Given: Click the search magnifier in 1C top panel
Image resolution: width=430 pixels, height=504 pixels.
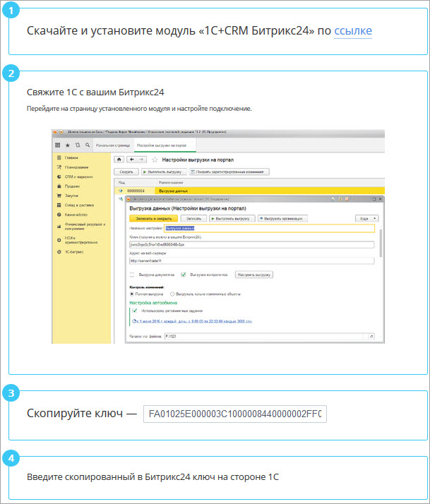Looking at the screenshot, I should click(x=88, y=145).
